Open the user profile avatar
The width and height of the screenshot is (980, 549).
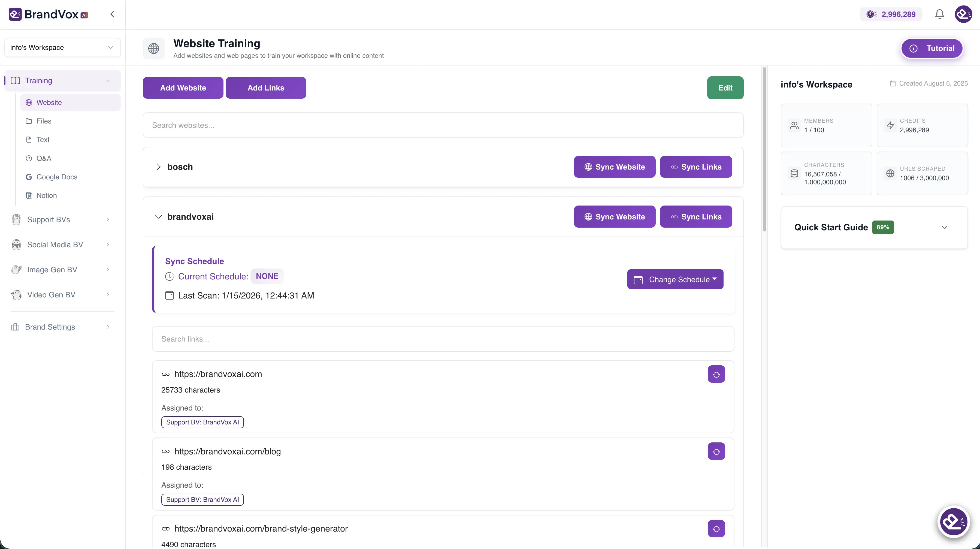click(963, 14)
